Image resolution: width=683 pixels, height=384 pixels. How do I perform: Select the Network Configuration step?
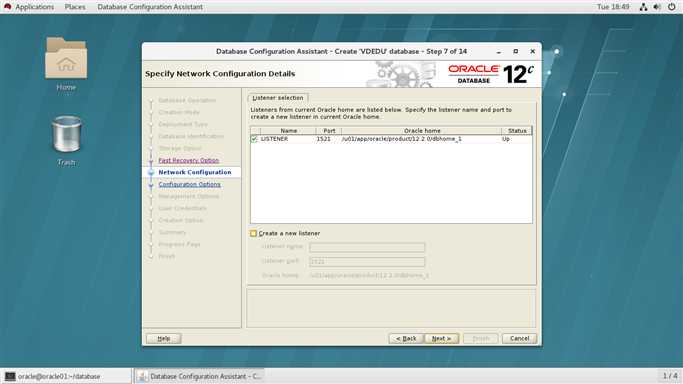click(195, 172)
